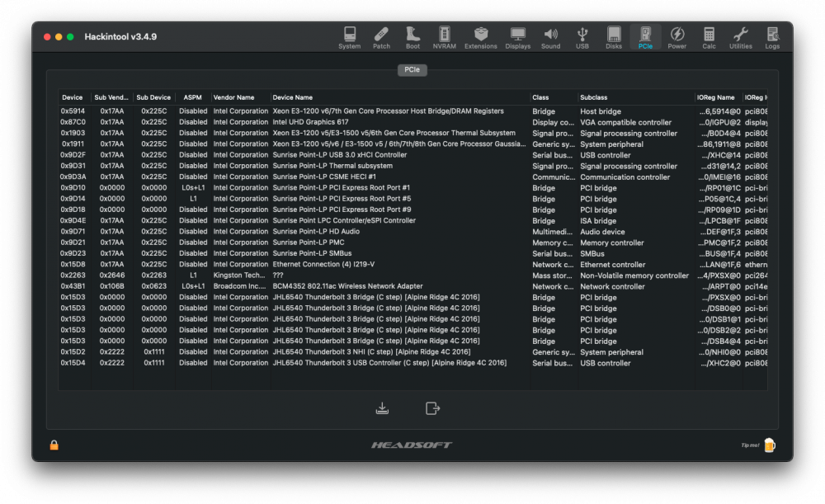Select BCM4352 802.11ac Wireless Network Adapter row
Image resolution: width=825 pixels, height=504 pixels.
(x=413, y=286)
